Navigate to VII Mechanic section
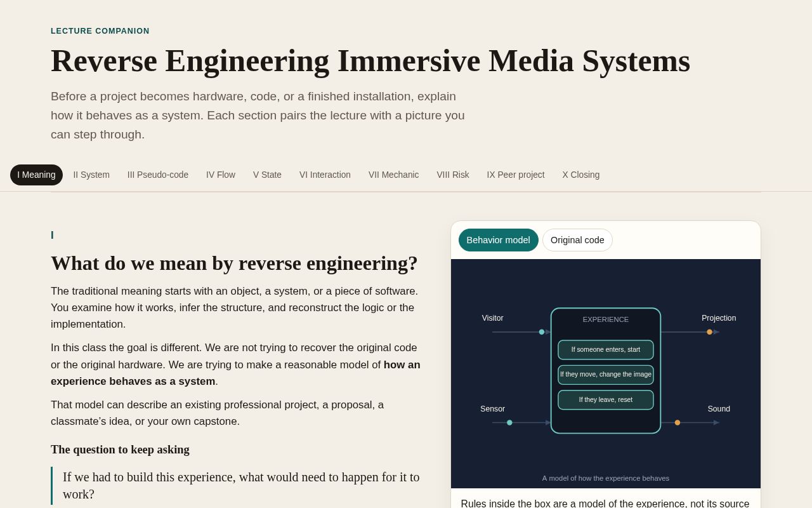812x508 pixels. point(394,175)
